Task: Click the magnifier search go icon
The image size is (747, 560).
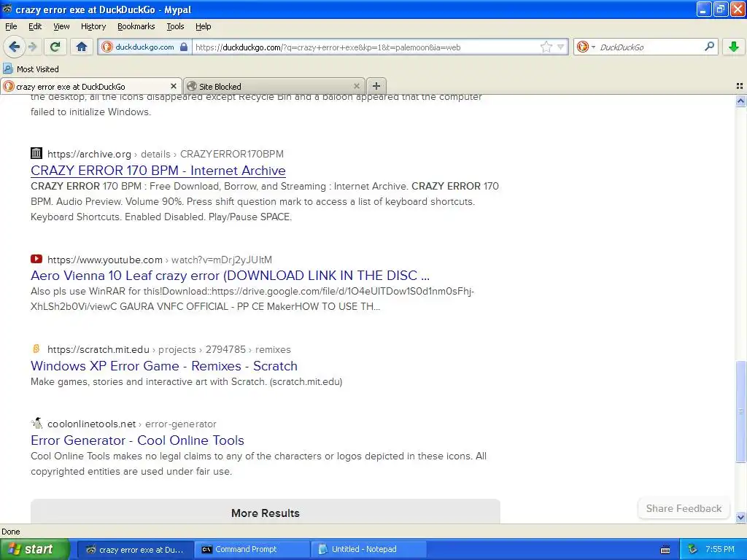Action: click(x=709, y=47)
